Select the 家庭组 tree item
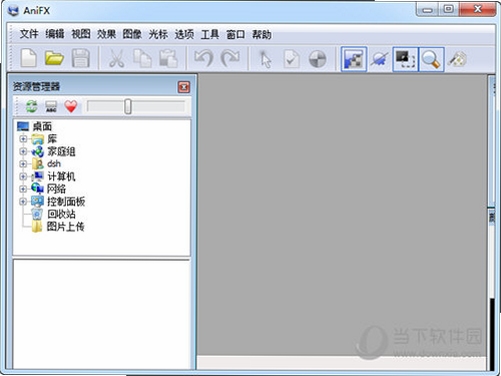Viewport: 501px width, 376px height. (61, 151)
